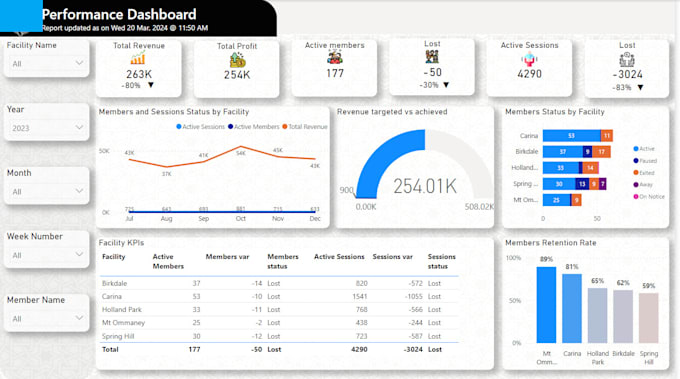Click the Total Revenue 263K value

pyautogui.click(x=139, y=75)
